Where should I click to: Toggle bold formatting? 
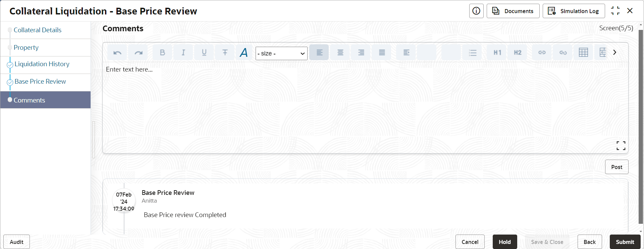(162, 52)
